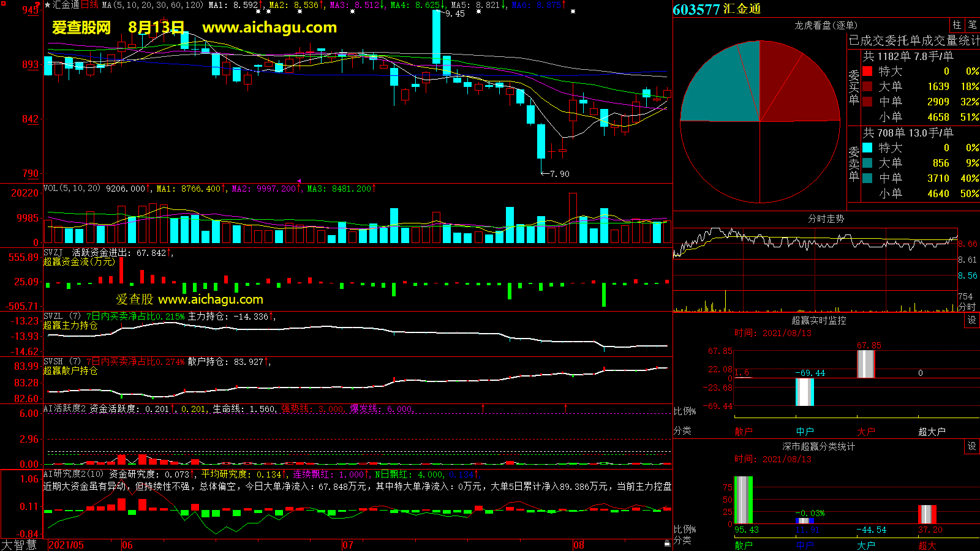
Task: Click the 07 month marker on timeline
Action: click(x=347, y=545)
